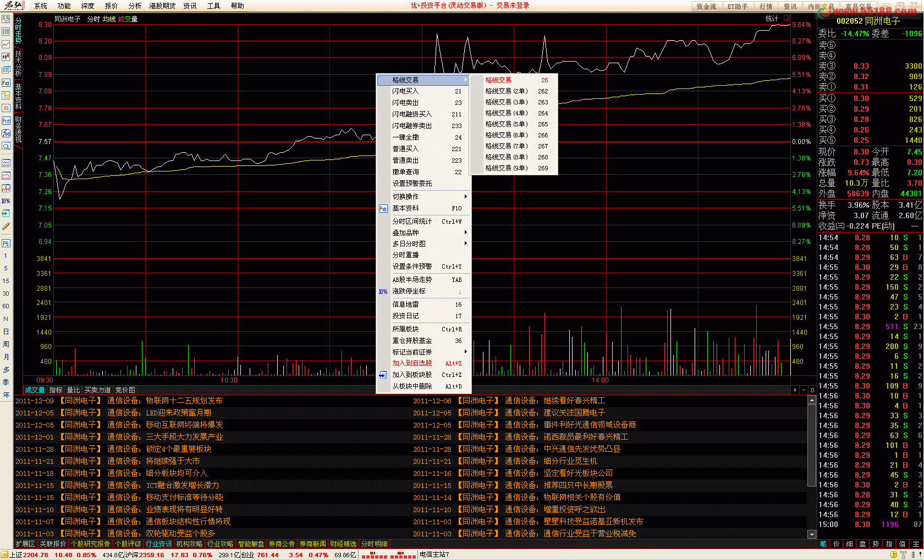This screenshot has height=560, width=924.
Task: Switch to the 买卖力道 indicator tab
Action: (97, 390)
